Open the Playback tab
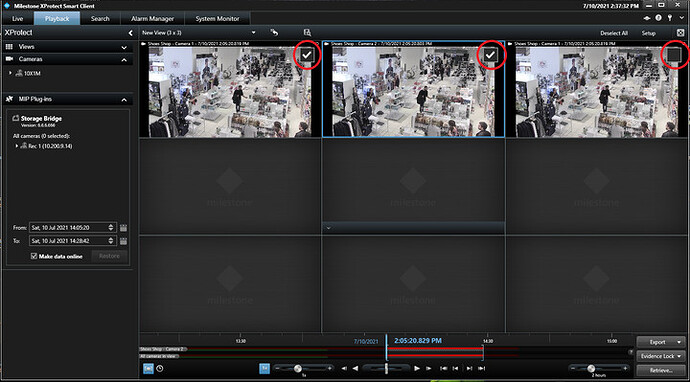Viewport: 690px width, 382px height. [x=57, y=18]
